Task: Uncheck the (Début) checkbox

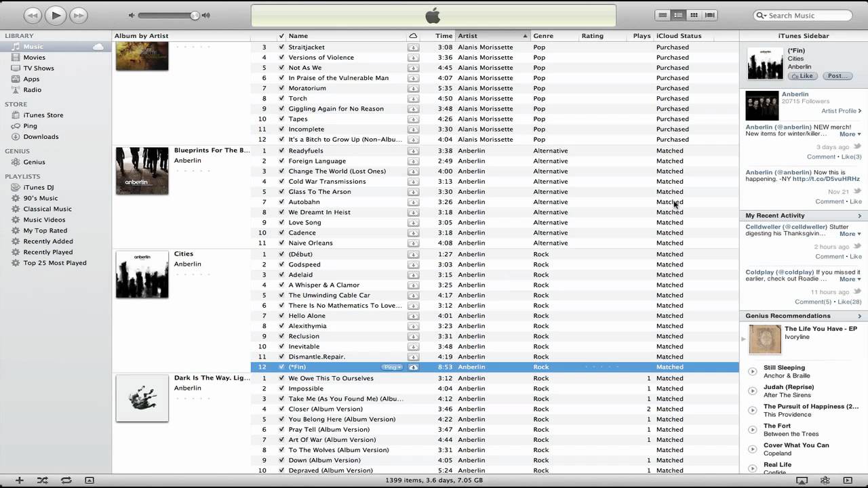Action: tap(281, 254)
